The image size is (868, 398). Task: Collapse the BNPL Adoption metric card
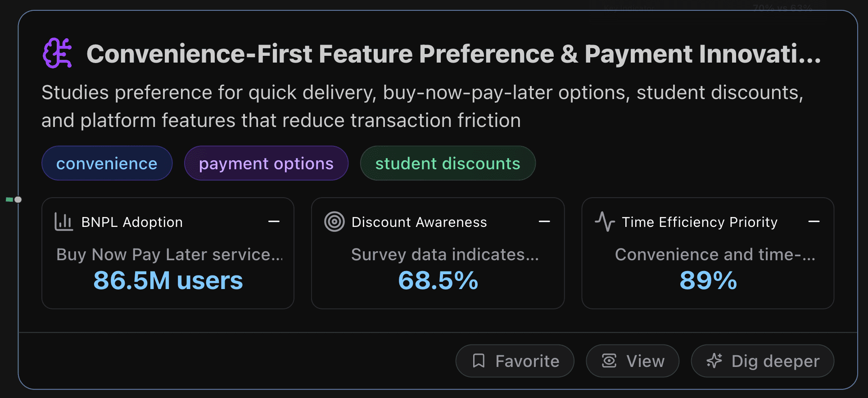pos(274,222)
